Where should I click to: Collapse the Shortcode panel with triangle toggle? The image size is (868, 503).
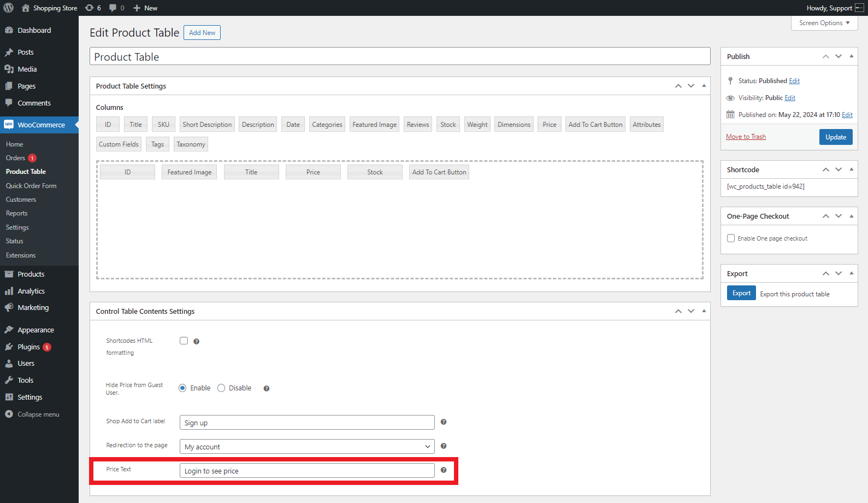[851, 169]
